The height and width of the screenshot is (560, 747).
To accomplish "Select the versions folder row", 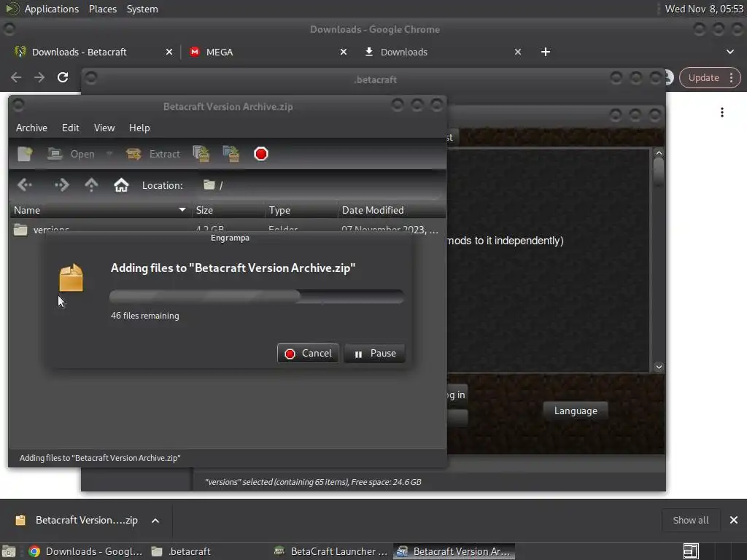I will [x=227, y=229].
